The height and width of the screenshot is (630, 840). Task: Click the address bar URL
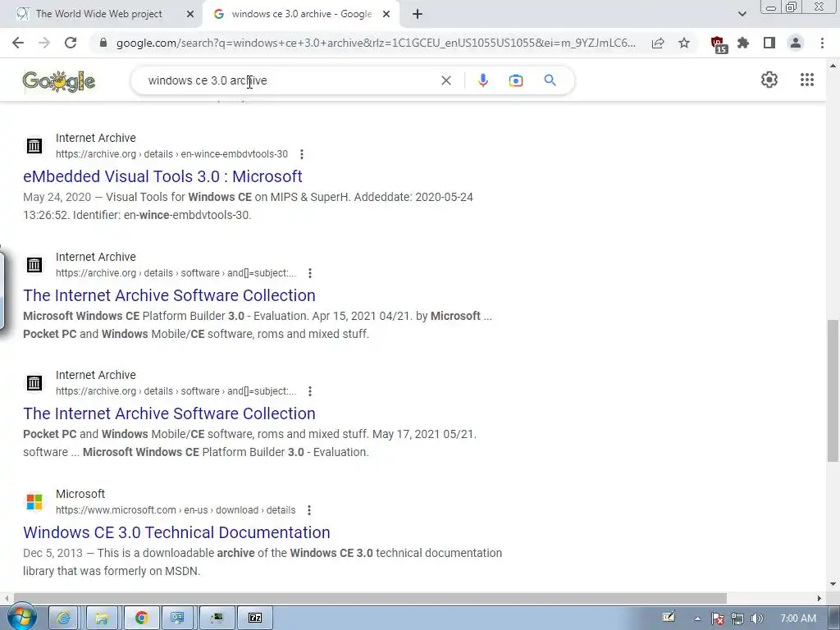[x=376, y=43]
